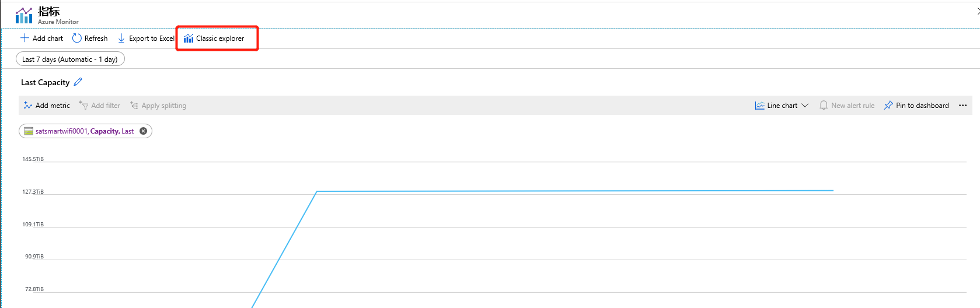Click the New alert rule button
The width and height of the screenshot is (980, 308).
click(x=847, y=106)
